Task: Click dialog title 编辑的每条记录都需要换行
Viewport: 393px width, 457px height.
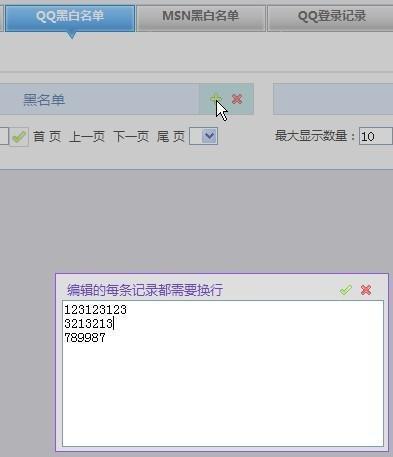Action: click(x=145, y=290)
